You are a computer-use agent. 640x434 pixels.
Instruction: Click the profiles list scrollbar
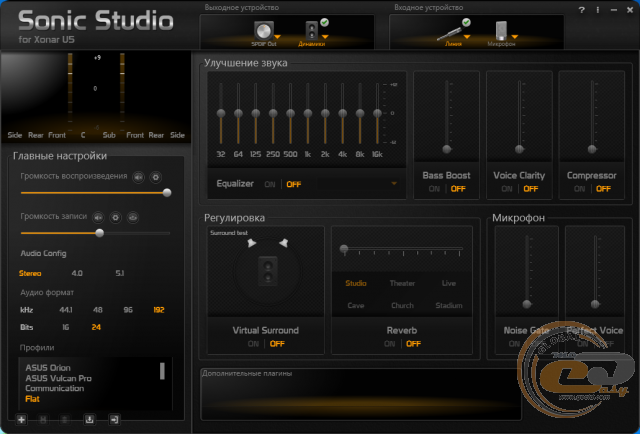162,371
